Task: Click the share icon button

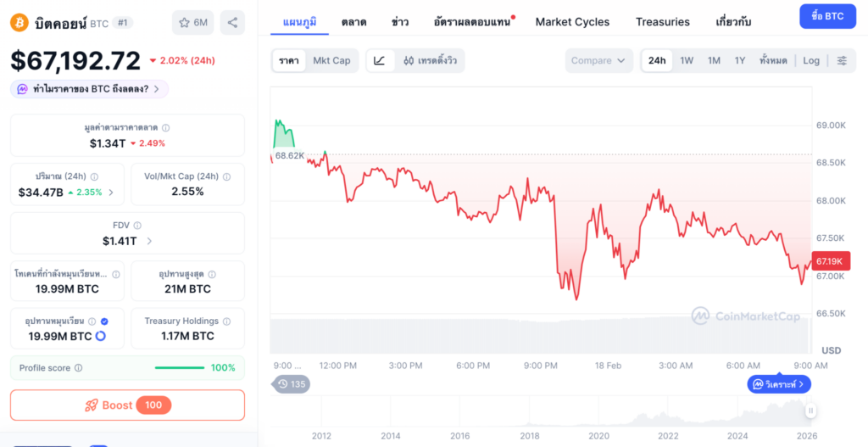Action: click(232, 22)
